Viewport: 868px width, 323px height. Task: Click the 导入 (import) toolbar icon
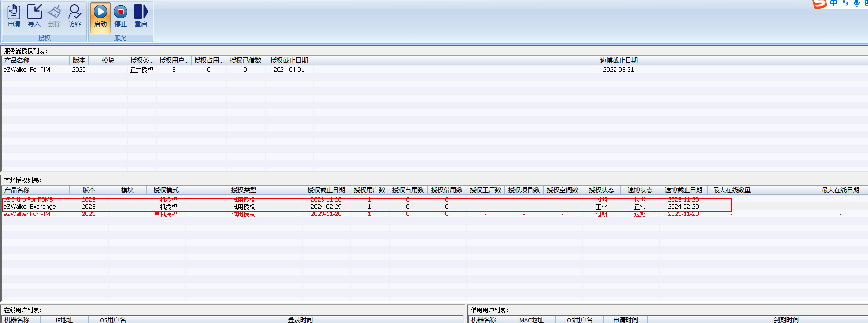click(34, 15)
